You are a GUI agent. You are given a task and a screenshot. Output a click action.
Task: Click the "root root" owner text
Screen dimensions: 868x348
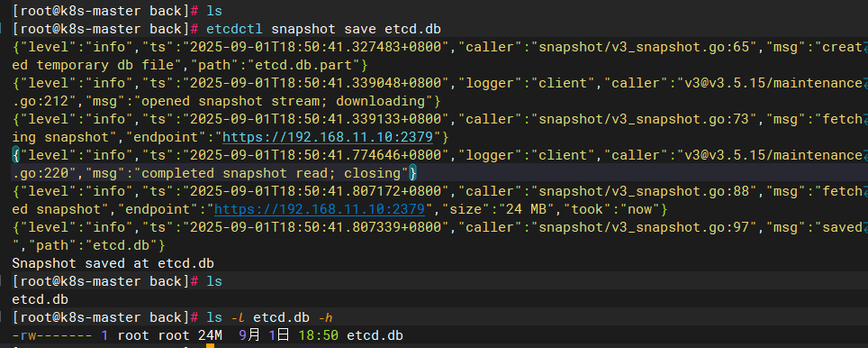(x=154, y=335)
